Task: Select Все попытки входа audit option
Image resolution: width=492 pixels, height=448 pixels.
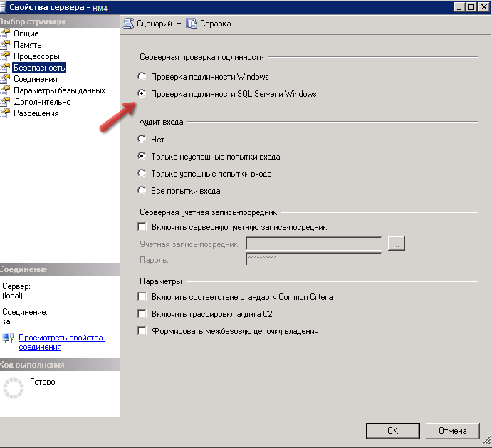Action: pos(142,191)
